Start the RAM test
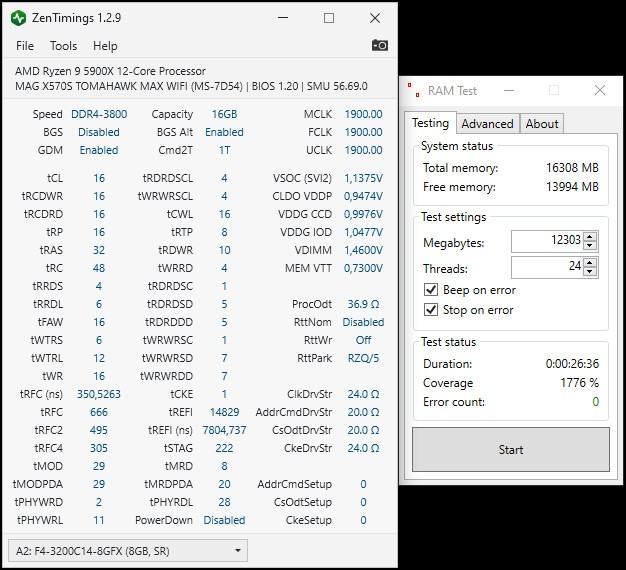Screen dimensions: 626x570 [511, 449]
